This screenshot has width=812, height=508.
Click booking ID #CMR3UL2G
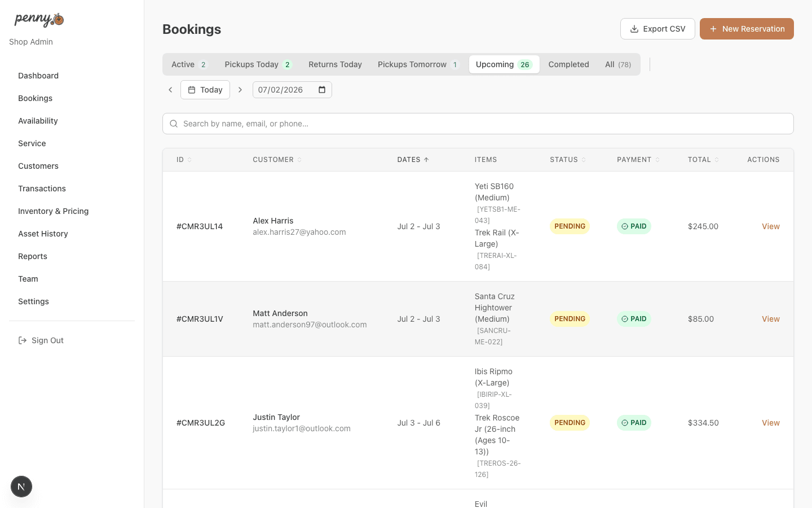[201, 423]
